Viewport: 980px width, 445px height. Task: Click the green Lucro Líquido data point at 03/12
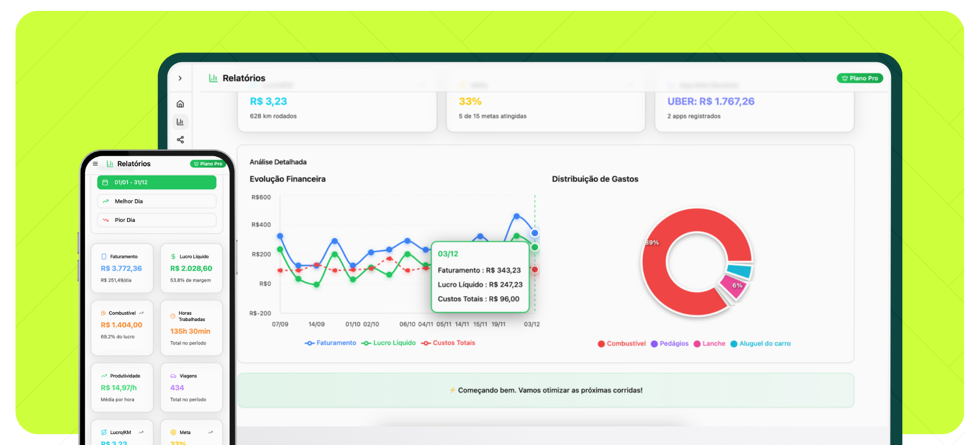pos(535,247)
